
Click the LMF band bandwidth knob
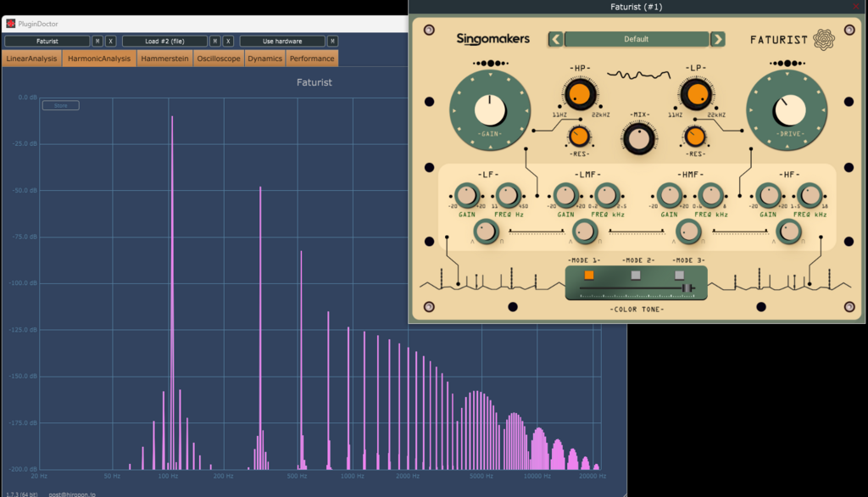pyautogui.click(x=585, y=232)
